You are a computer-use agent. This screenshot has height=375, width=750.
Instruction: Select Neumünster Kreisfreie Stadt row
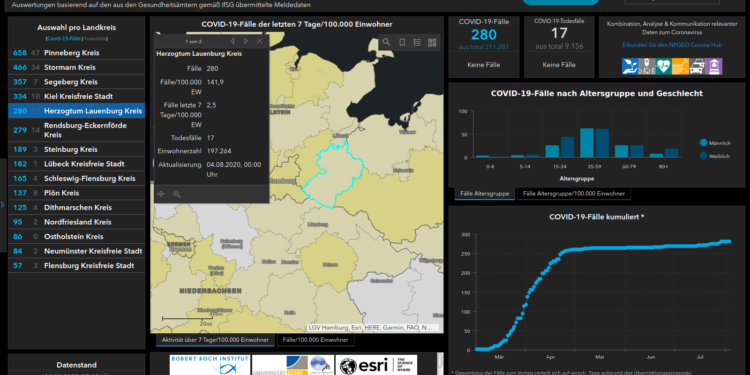click(77, 251)
